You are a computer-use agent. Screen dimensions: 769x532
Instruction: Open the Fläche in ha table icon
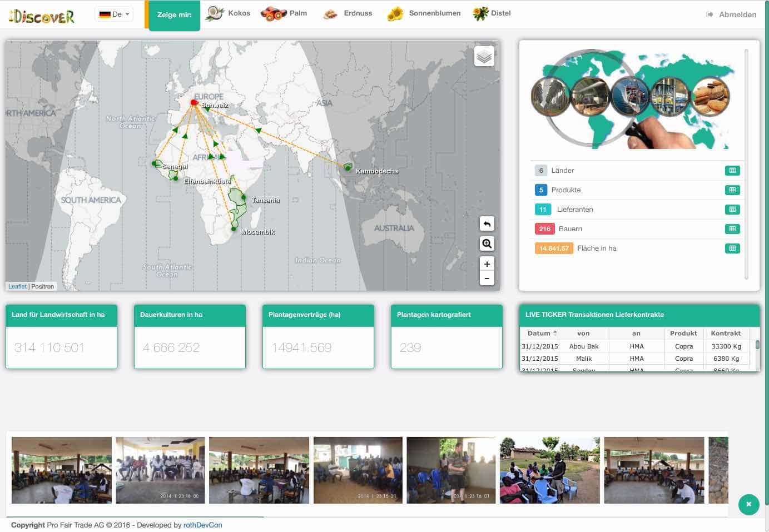pos(732,248)
